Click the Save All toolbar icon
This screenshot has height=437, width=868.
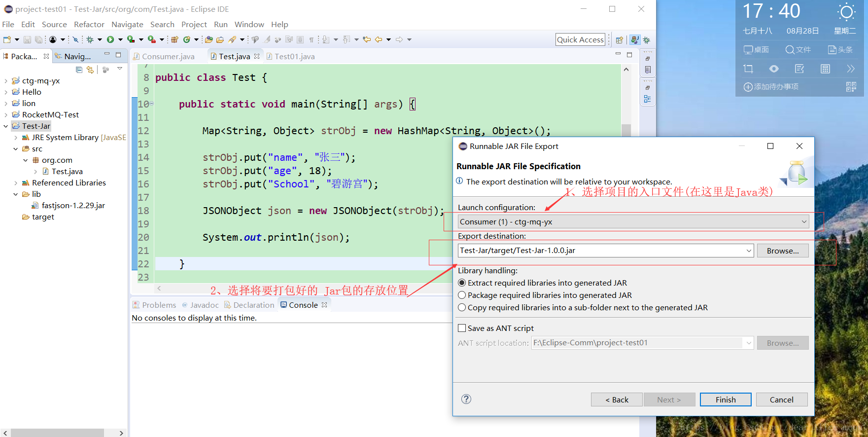tap(38, 39)
